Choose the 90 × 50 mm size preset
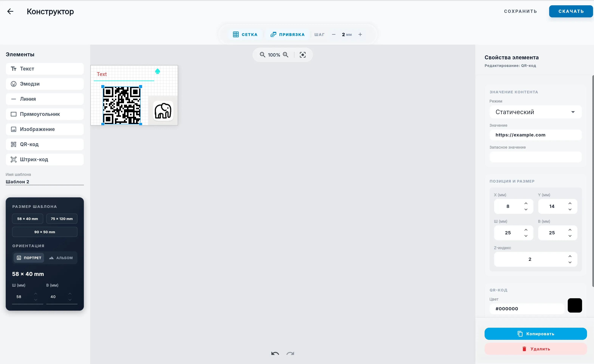 (x=45, y=232)
